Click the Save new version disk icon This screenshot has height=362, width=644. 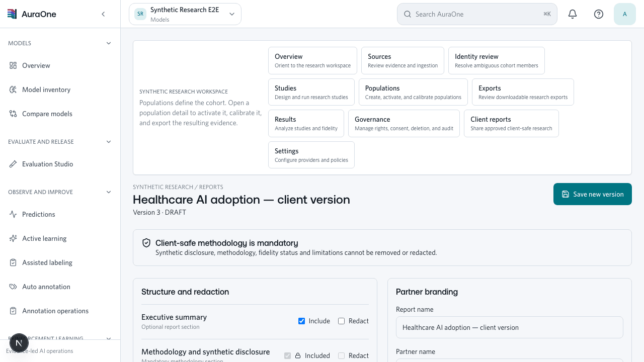point(566,194)
